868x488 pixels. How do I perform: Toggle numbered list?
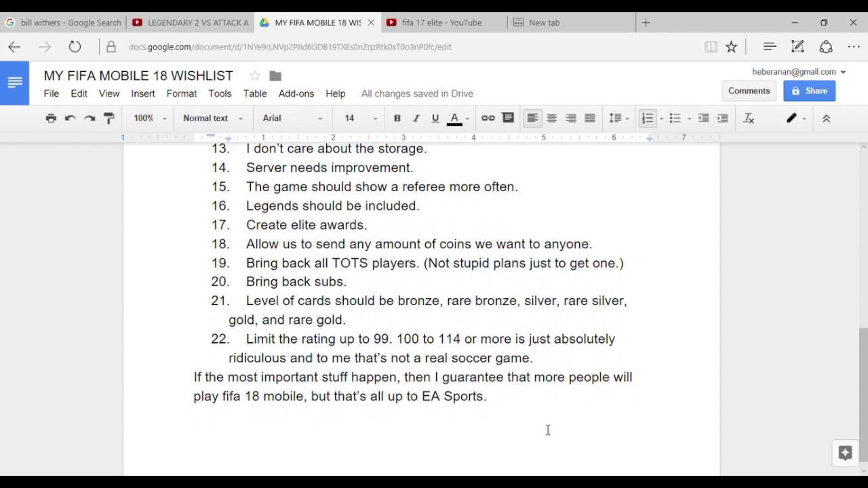tap(648, 118)
